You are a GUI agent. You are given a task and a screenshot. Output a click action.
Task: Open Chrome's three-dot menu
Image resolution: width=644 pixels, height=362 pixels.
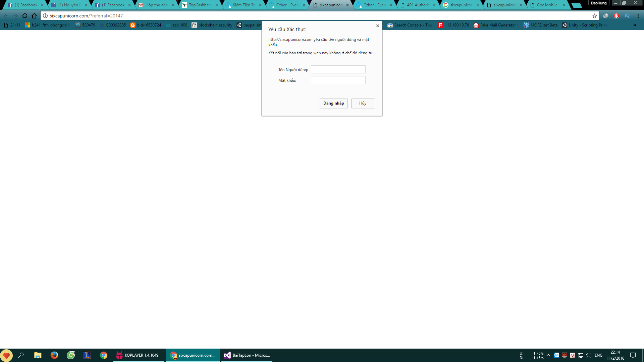click(638, 16)
